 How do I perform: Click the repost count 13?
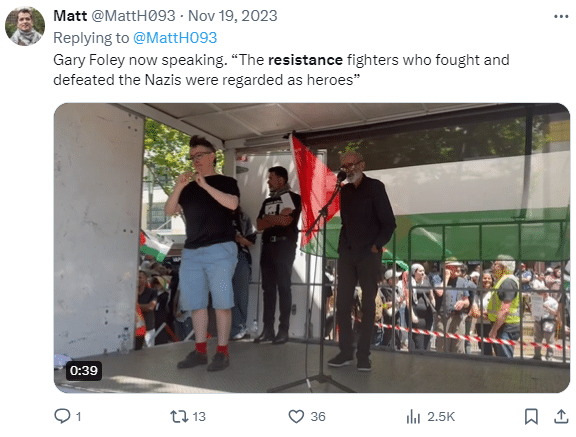click(199, 417)
